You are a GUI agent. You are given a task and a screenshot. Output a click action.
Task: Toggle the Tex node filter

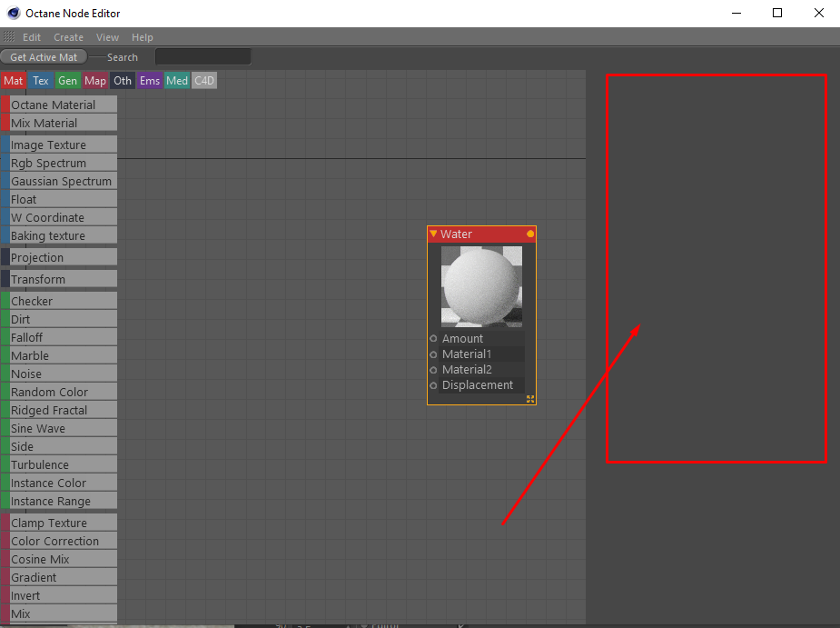41,81
